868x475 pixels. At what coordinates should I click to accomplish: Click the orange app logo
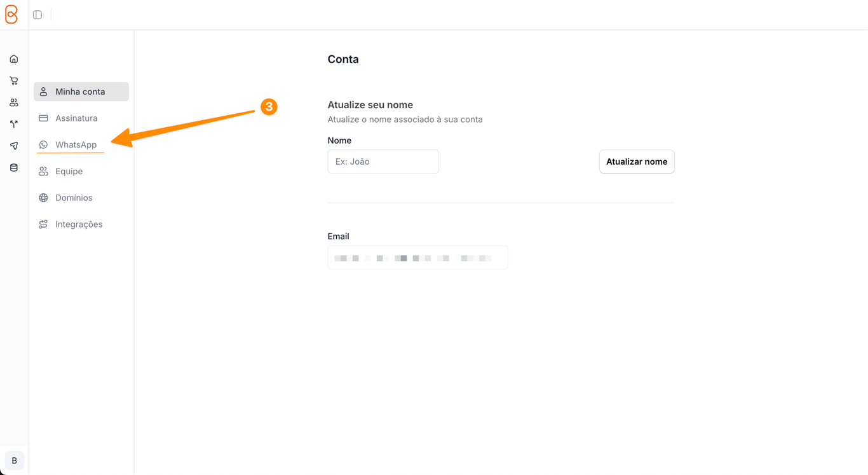11,14
